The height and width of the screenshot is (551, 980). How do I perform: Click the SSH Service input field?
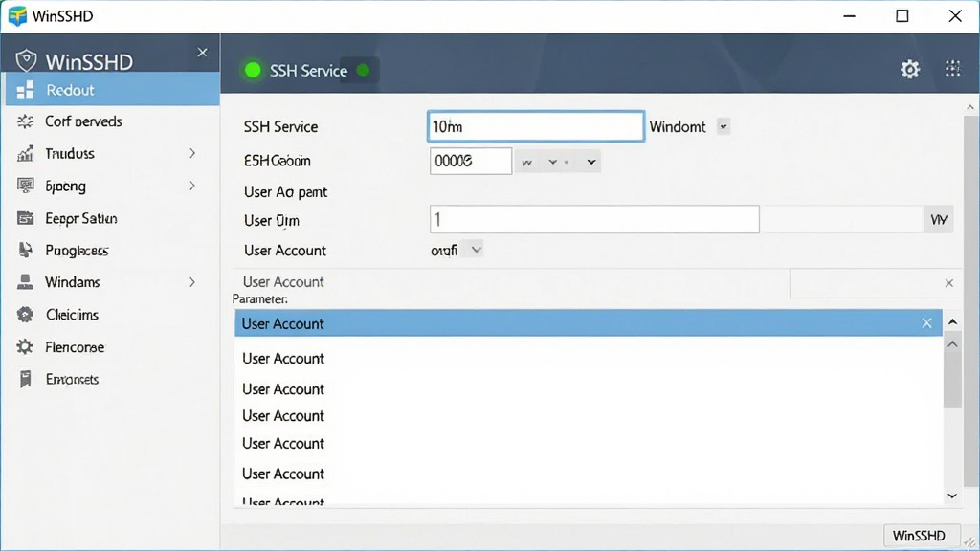(x=536, y=127)
